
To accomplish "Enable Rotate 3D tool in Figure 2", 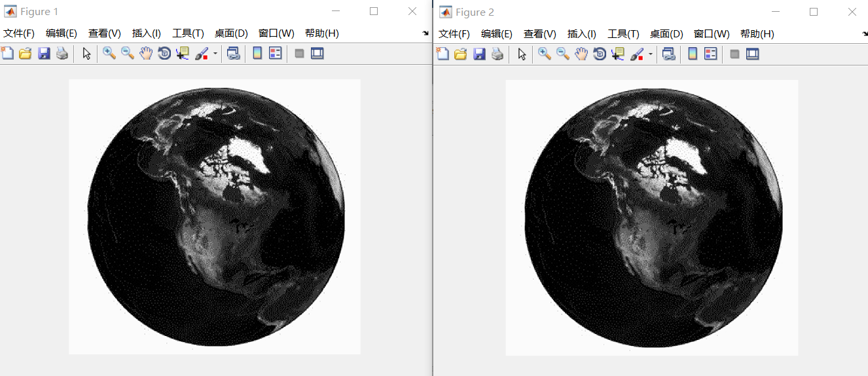I will coord(600,54).
